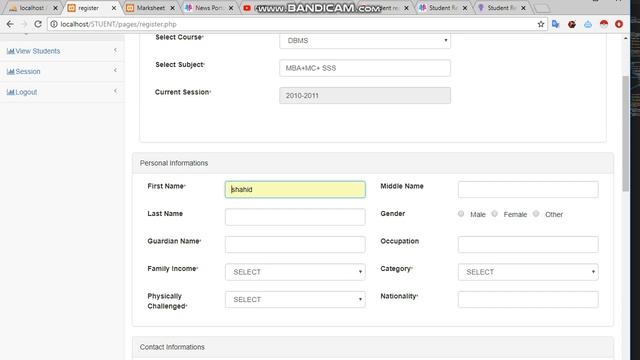640x360 pixels.
Task: Close the localhost tab
Action: pyautogui.click(x=55, y=8)
